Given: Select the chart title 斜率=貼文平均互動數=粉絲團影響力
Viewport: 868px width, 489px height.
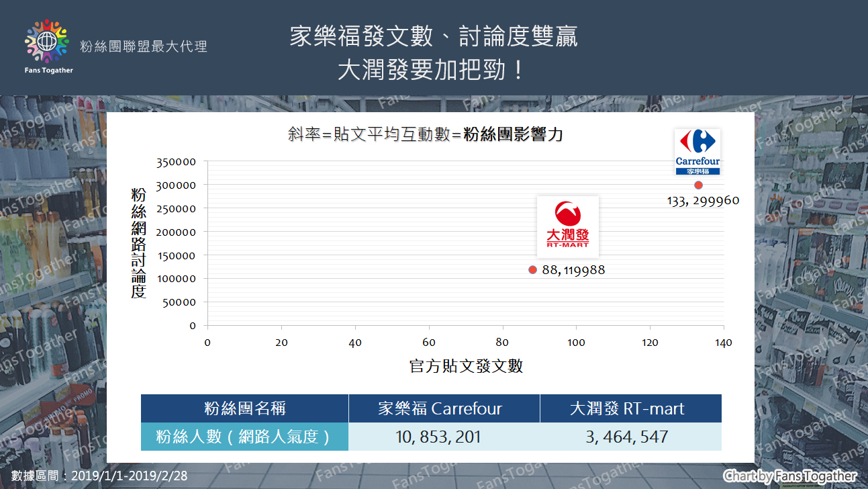Looking at the screenshot, I should (x=425, y=135).
